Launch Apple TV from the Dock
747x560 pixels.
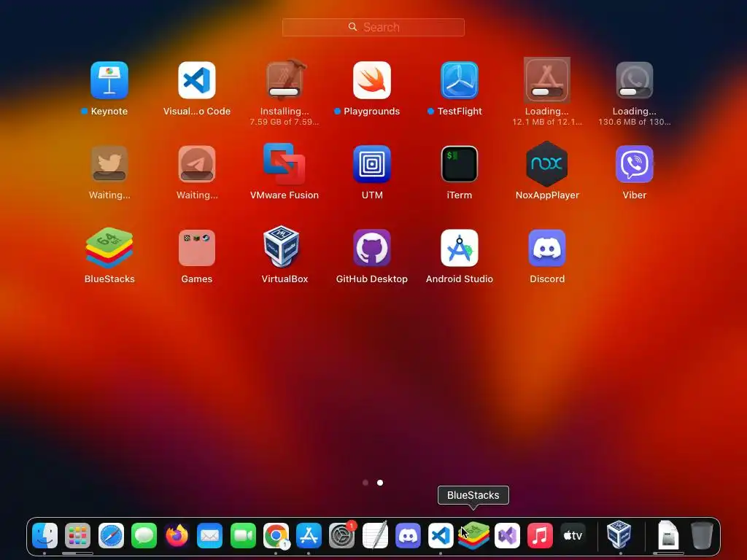tap(573, 535)
